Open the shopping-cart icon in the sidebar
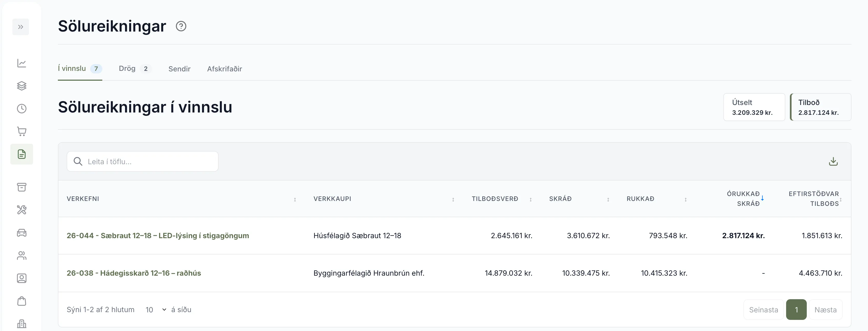Screen dimensions: 868x331 (21, 131)
